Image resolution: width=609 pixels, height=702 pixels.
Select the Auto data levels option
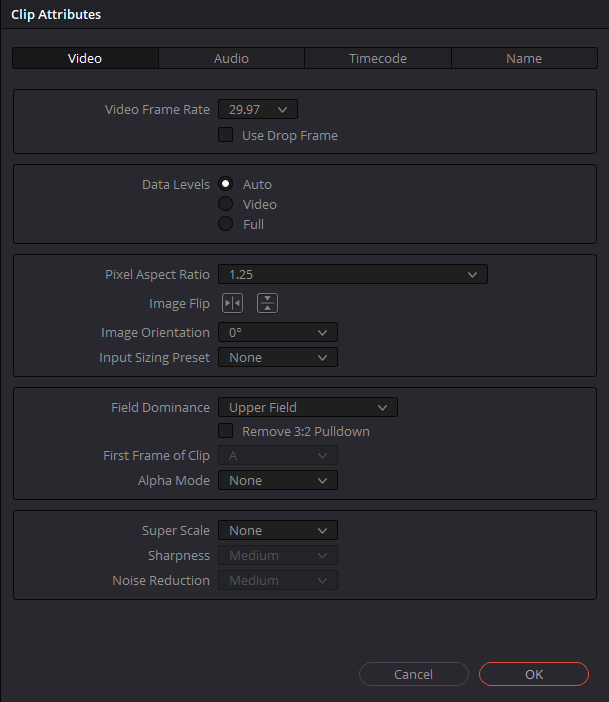point(226,184)
